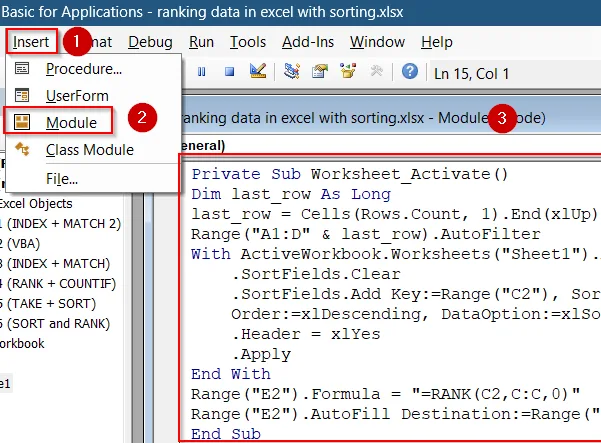Click the '.SortFields.Clear' code line
This screenshot has height=443, width=601.
pos(316,274)
